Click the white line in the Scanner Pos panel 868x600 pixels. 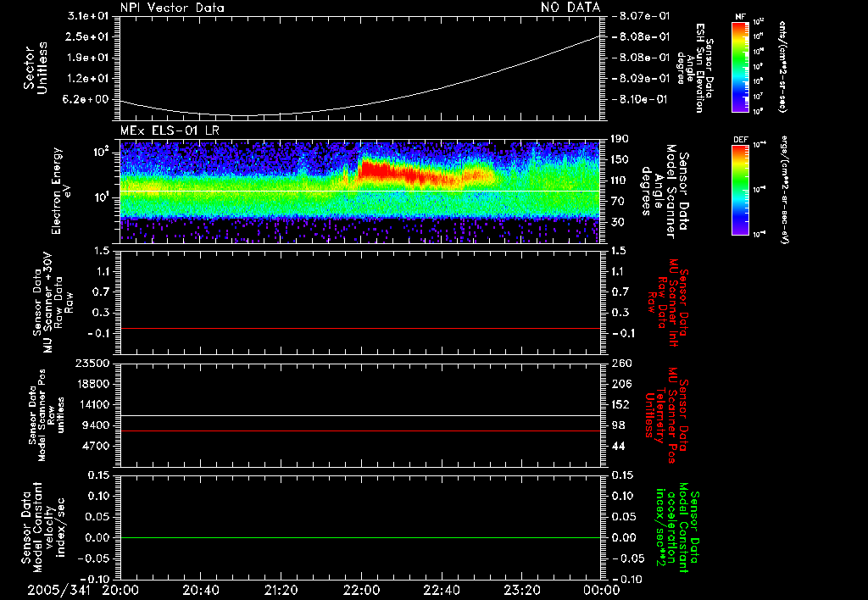tap(359, 415)
